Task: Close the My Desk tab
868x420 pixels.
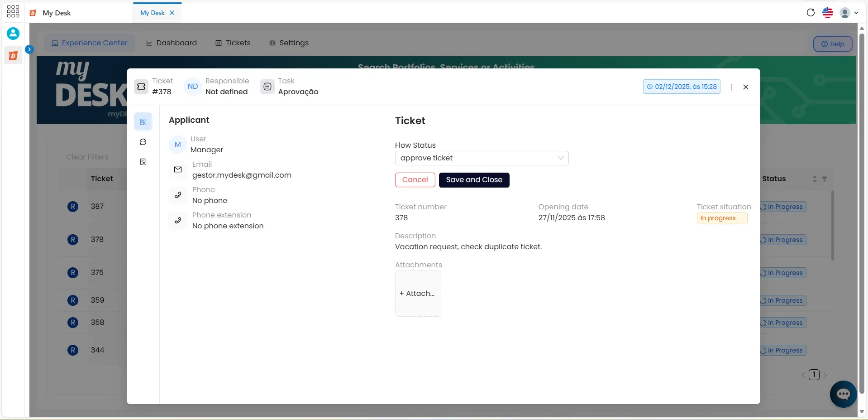Action: 172,13
